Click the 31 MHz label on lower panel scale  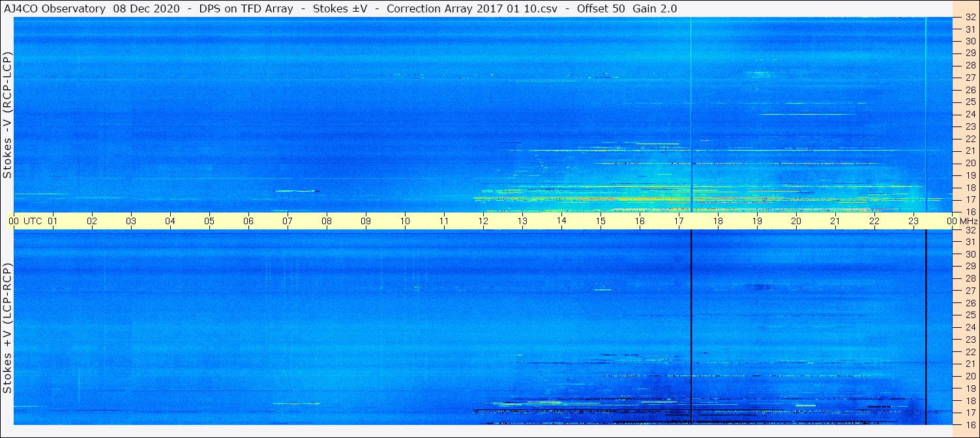coord(970,242)
